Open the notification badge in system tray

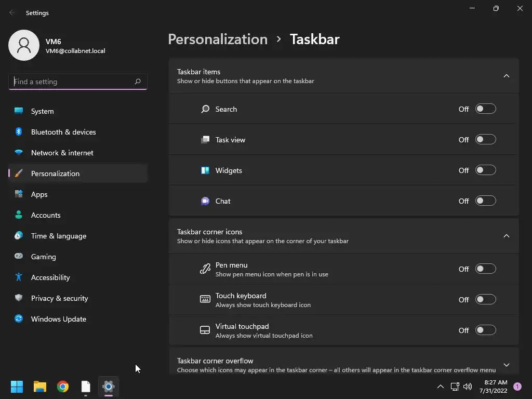click(x=517, y=386)
